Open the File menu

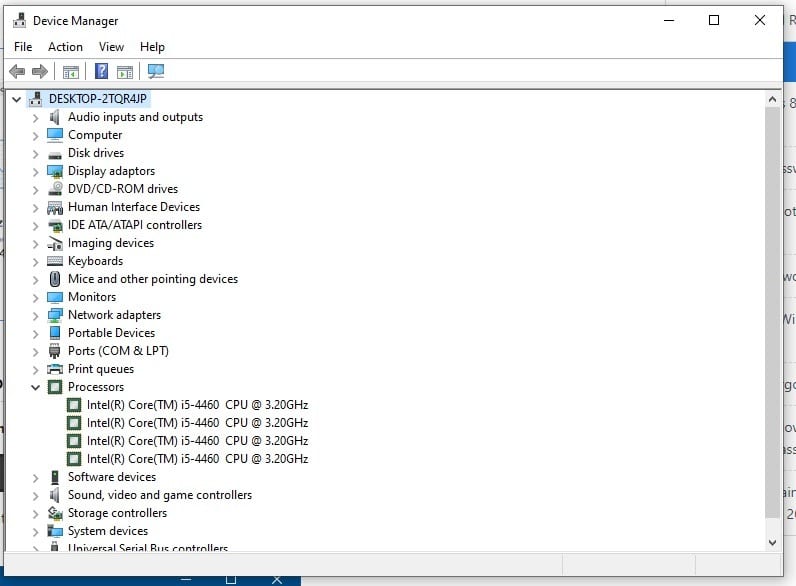click(23, 47)
